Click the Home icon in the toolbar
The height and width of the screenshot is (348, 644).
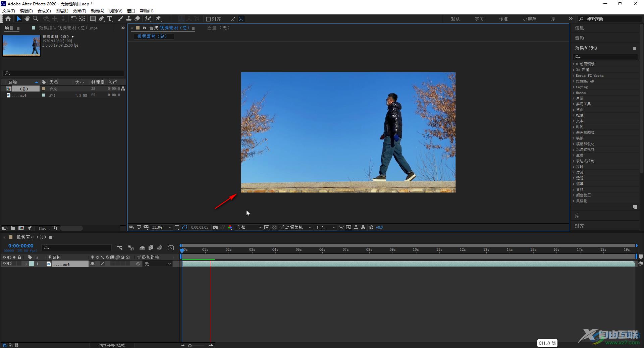click(x=8, y=19)
